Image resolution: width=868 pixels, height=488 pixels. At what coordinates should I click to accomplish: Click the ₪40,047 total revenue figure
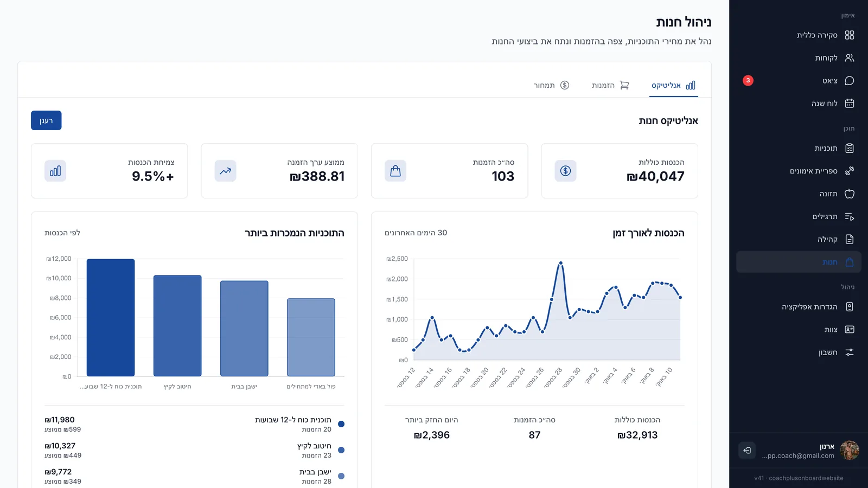pos(655,176)
